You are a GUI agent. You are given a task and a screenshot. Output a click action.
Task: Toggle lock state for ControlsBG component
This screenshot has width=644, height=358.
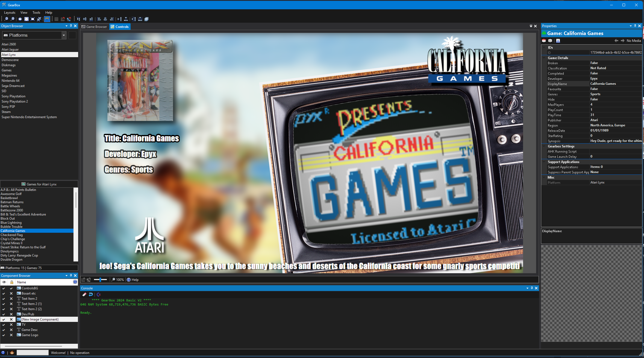11,288
